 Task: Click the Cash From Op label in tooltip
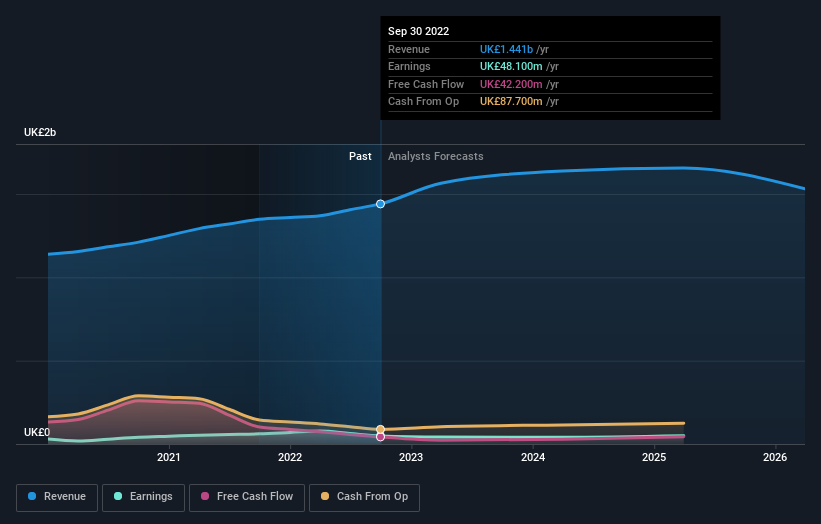(424, 102)
